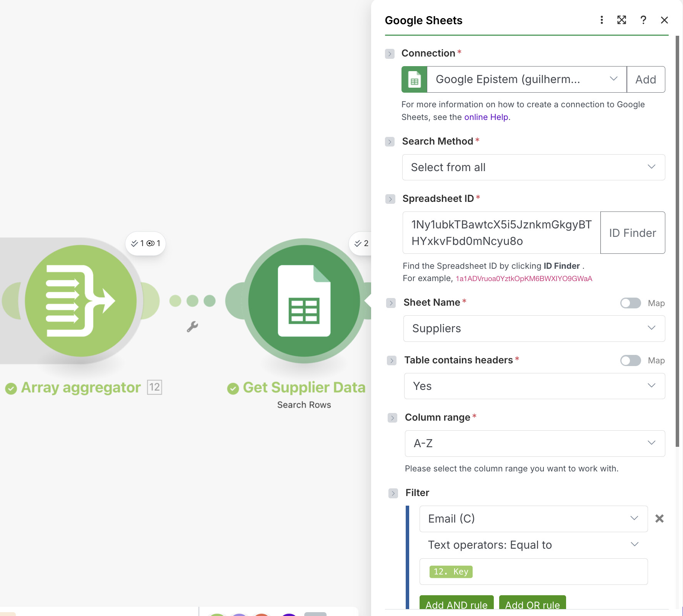Open the Google Epistem connection dropdown
Viewport: 683px width, 616px height.
pos(527,79)
